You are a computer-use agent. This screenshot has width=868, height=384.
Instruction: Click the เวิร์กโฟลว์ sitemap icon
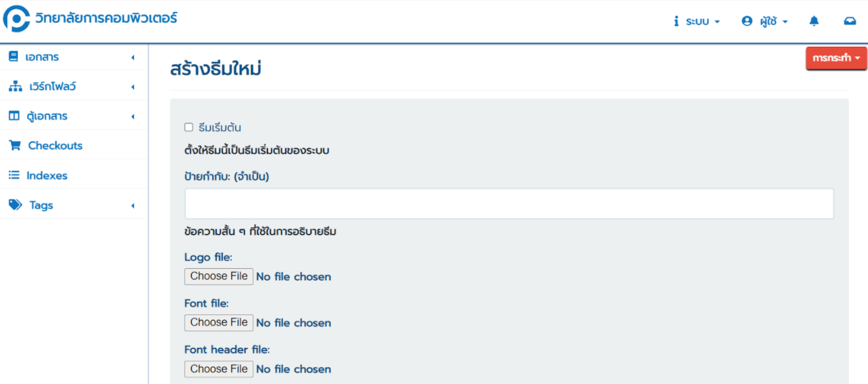pos(14,87)
